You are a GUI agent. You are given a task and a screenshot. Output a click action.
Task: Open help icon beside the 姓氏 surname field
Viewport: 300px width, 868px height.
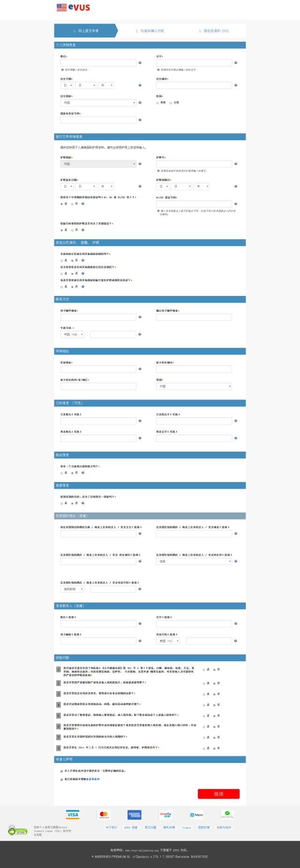pos(140,63)
